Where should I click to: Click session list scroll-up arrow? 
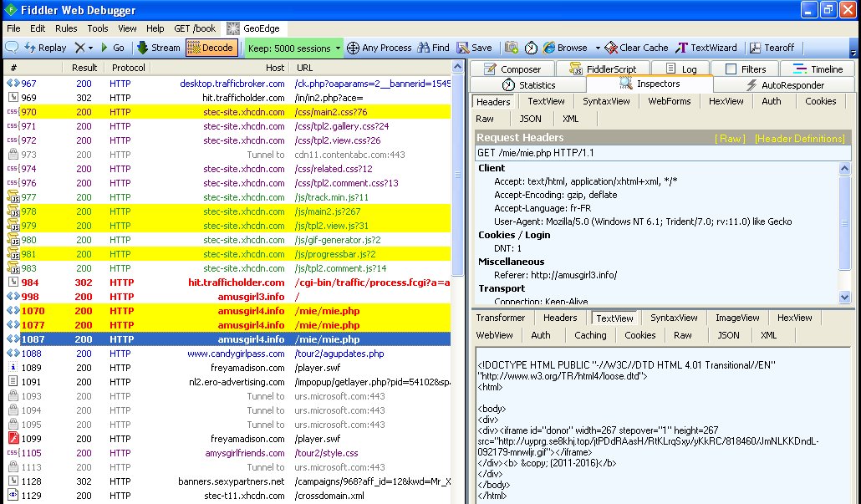pos(457,67)
